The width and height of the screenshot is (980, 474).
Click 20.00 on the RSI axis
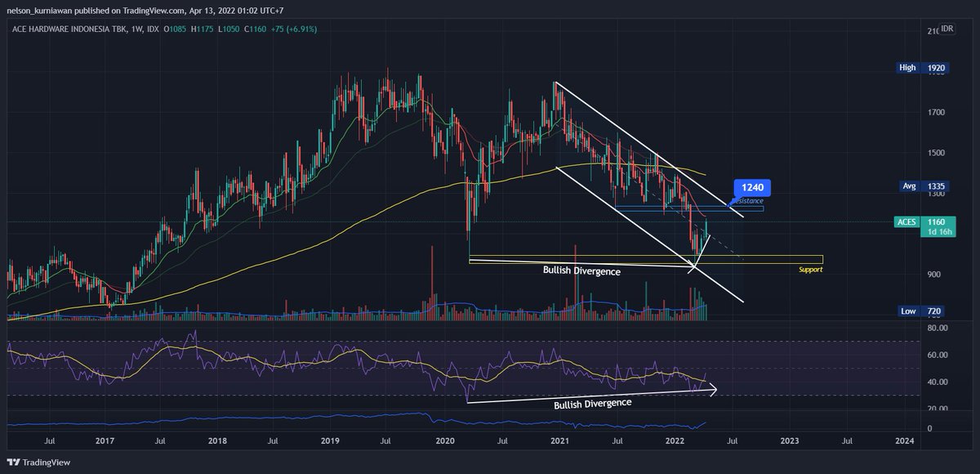(936, 409)
